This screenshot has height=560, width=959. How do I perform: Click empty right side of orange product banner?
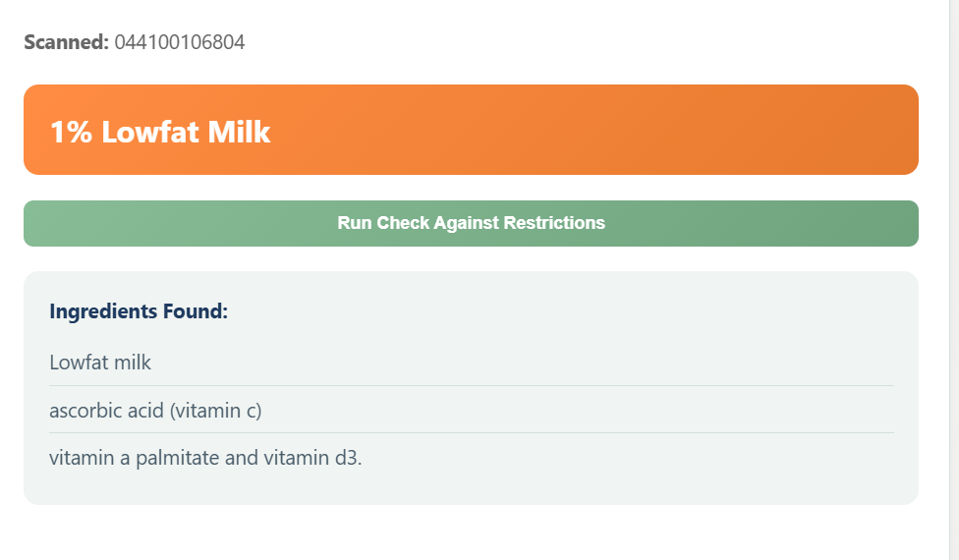[611, 130]
